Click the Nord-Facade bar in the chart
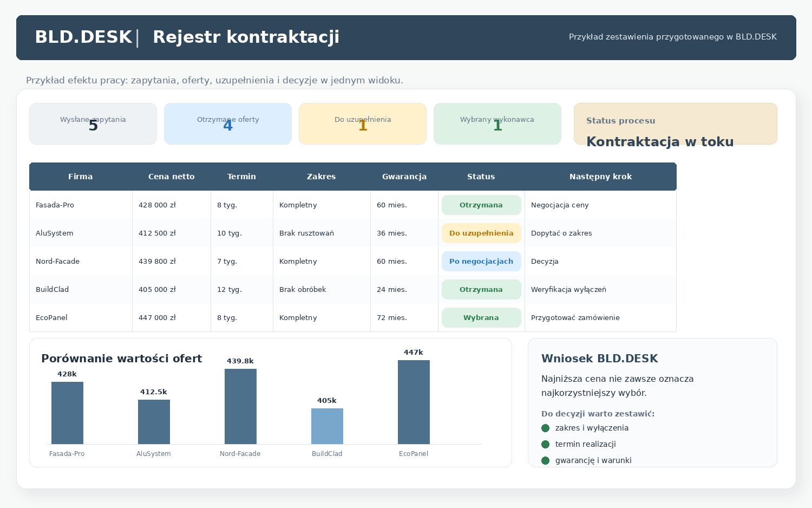This screenshot has height=508, width=812. 240,407
